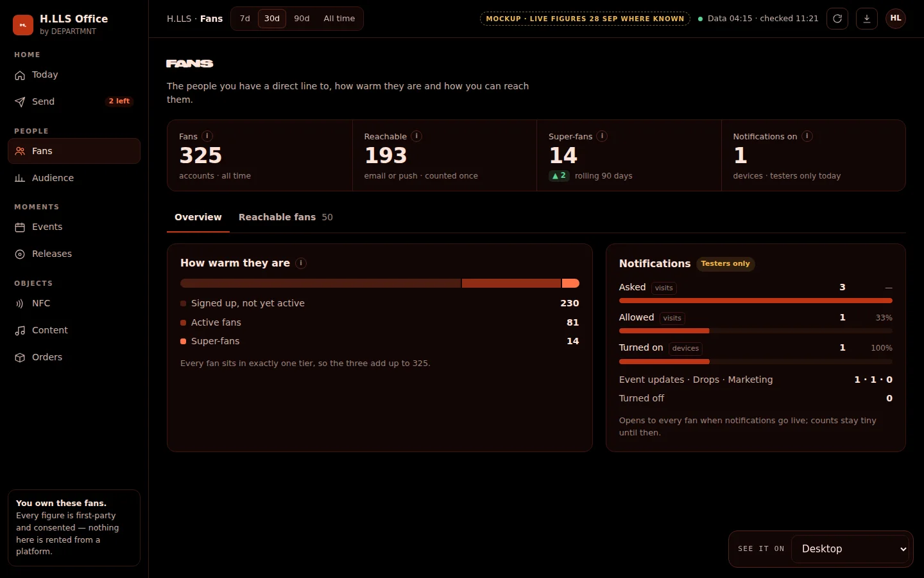Click the Mockup live figures banner

(585, 19)
